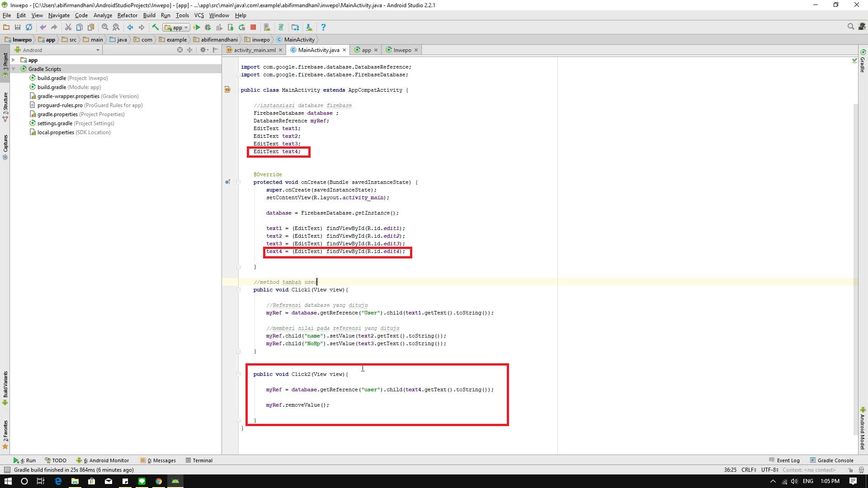868x488 pixels.
Task: Start debugging with the bug icon
Action: (x=208, y=27)
